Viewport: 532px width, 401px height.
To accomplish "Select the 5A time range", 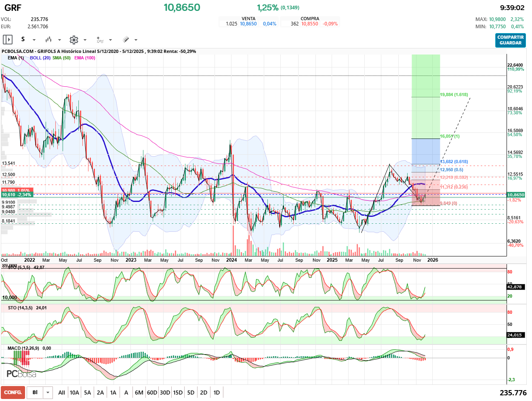I will click(x=87, y=393).
